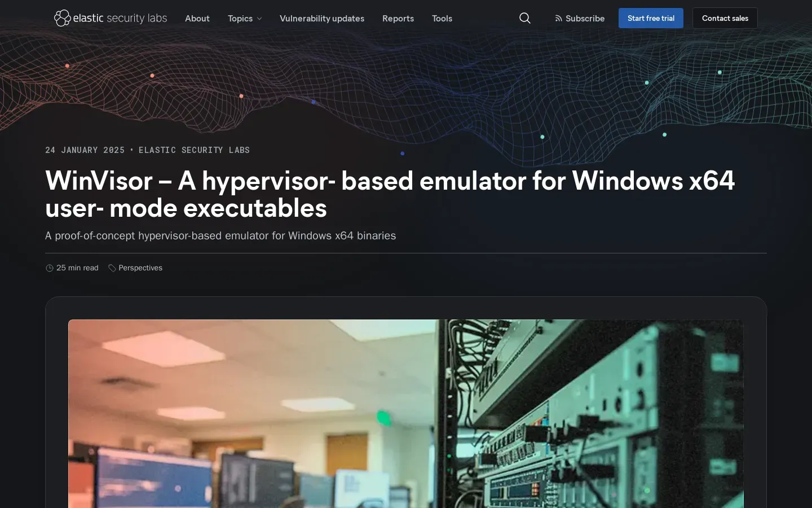This screenshot has height=508, width=812.
Task: Click the Contact sales button
Action: 725,18
